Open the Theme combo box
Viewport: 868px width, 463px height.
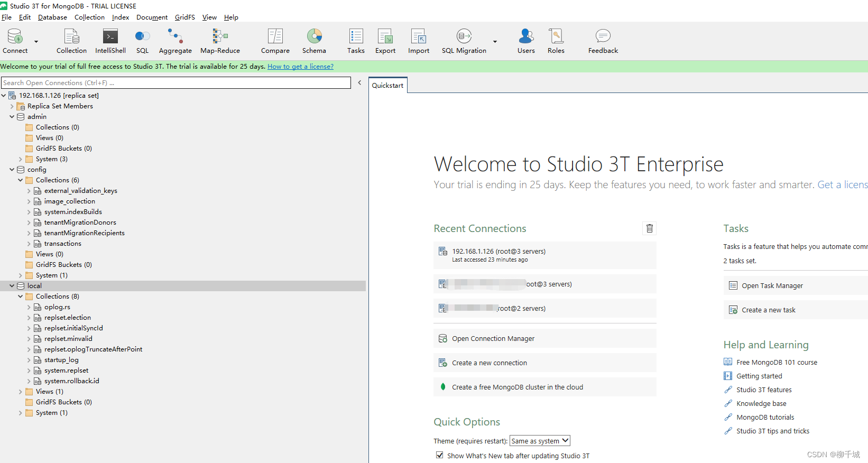click(x=540, y=441)
